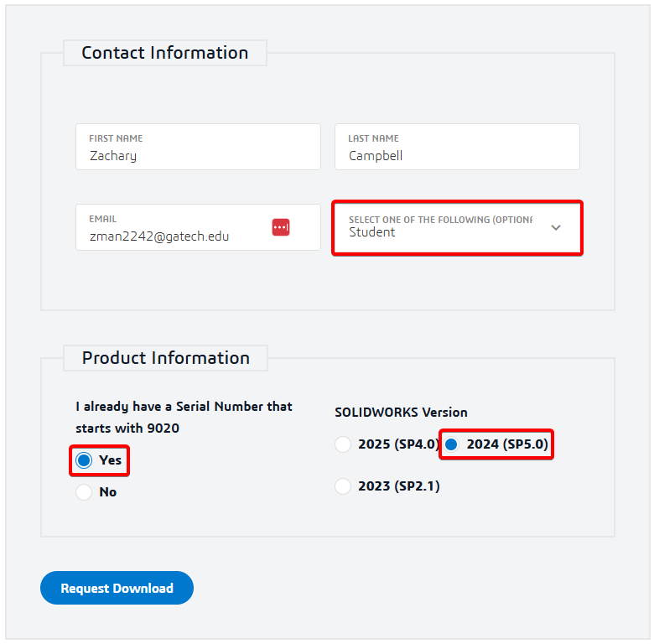Click the Product Information section heading
Viewport: 654px width, 644px height.
[166, 358]
